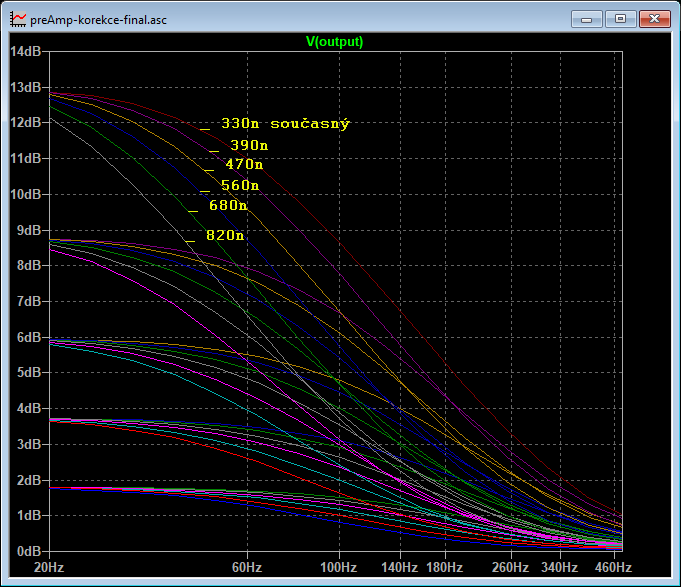Click the 3dB vertical axis label
Image resolution: width=681 pixels, height=587 pixels.
click(x=29, y=445)
